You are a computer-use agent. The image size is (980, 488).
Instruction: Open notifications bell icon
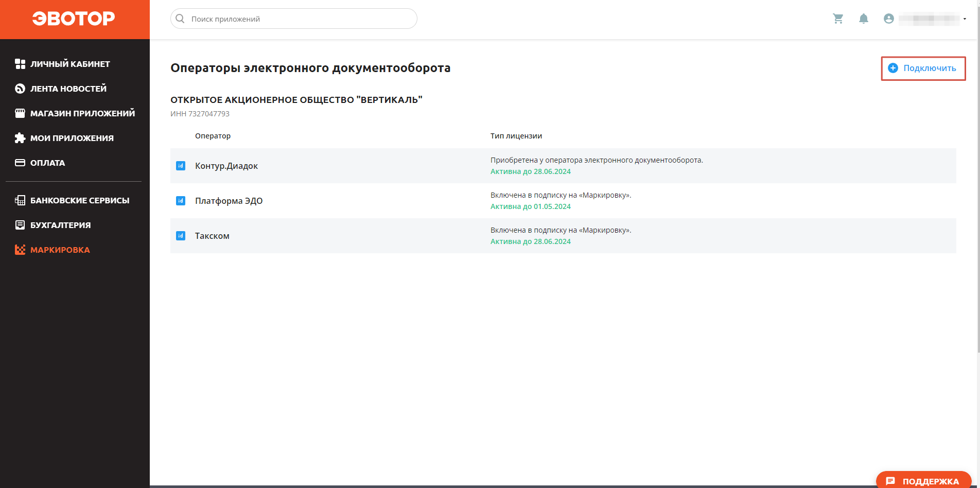[x=864, y=19]
